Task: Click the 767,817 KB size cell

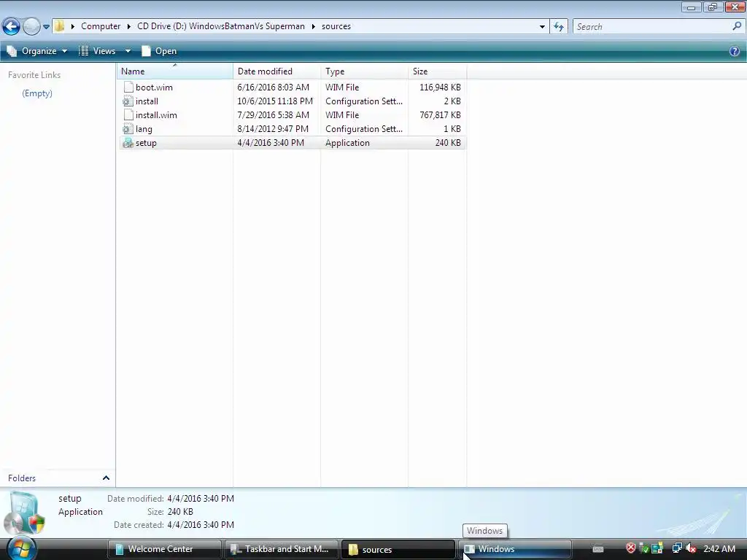Action: coord(440,114)
